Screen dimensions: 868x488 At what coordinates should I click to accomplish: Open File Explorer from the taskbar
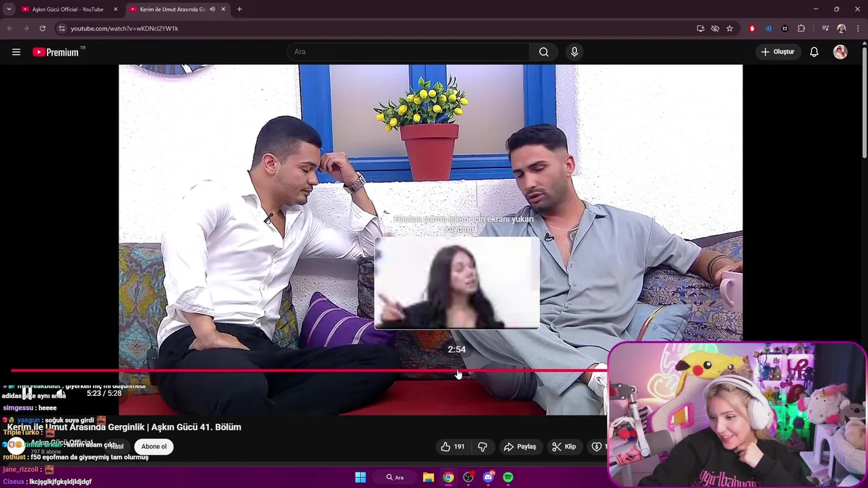click(429, 477)
